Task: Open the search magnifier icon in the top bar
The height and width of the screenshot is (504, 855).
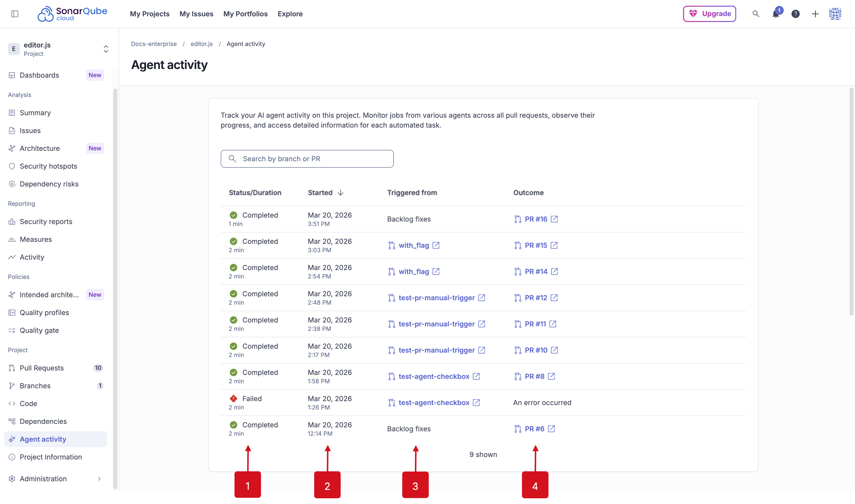Action: click(756, 14)
